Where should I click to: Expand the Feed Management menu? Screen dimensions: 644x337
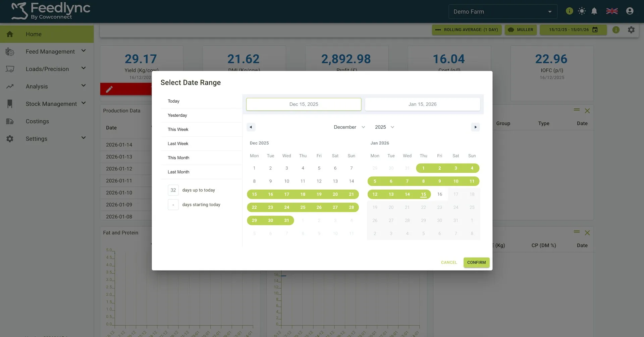click(x=84, y=51)
